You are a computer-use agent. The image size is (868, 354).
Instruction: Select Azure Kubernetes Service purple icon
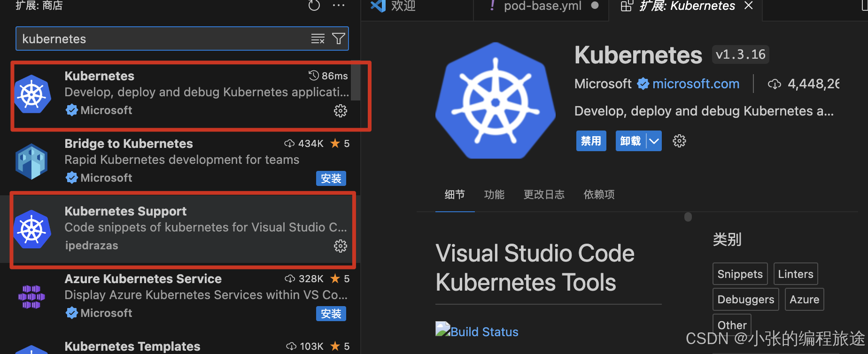pos(31,297)
